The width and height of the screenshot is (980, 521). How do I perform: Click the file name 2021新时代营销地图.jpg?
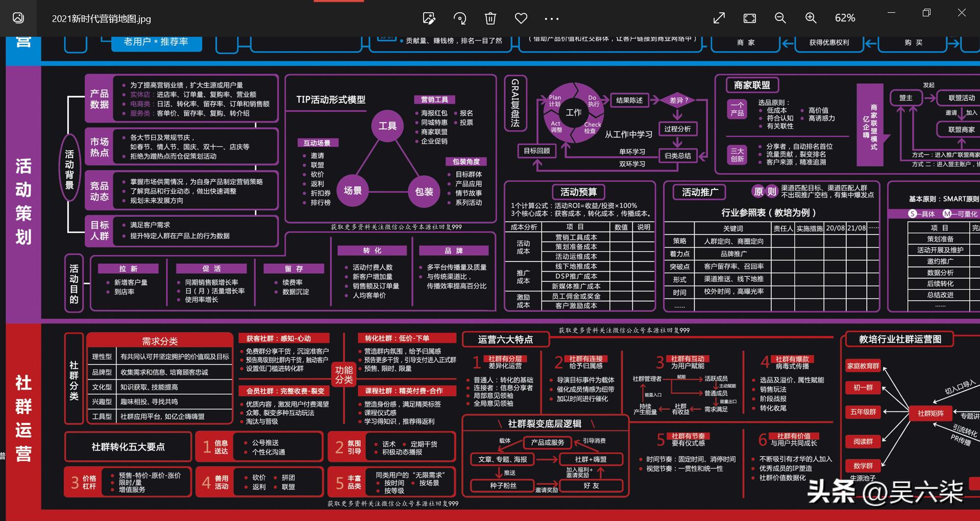point(101,19)
